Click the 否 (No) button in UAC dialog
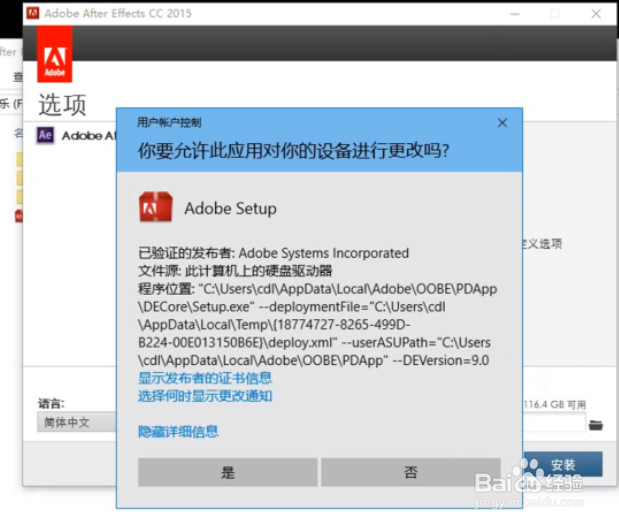 click(x=411, y=472)
